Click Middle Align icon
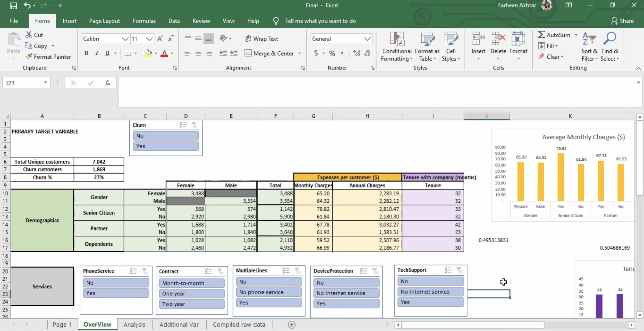The width and height of the screenshot is (644, 331). 198,38
